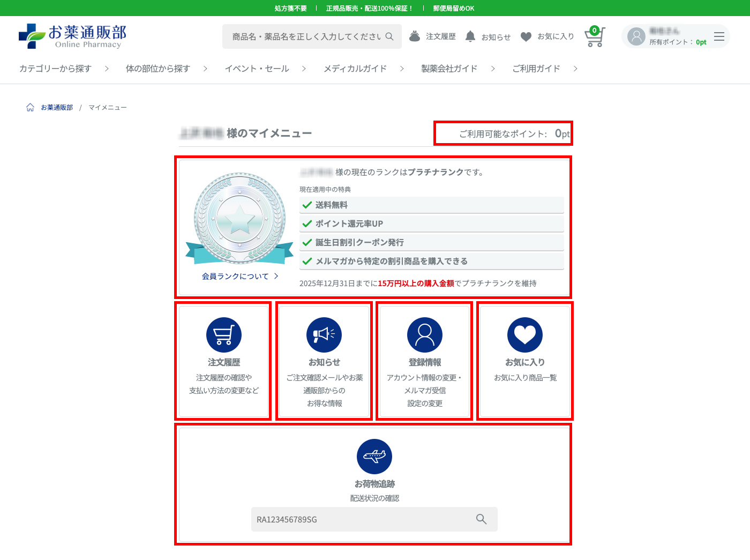
Task: Click the heart icon beside お気に入り
Action: coord(525,36)
